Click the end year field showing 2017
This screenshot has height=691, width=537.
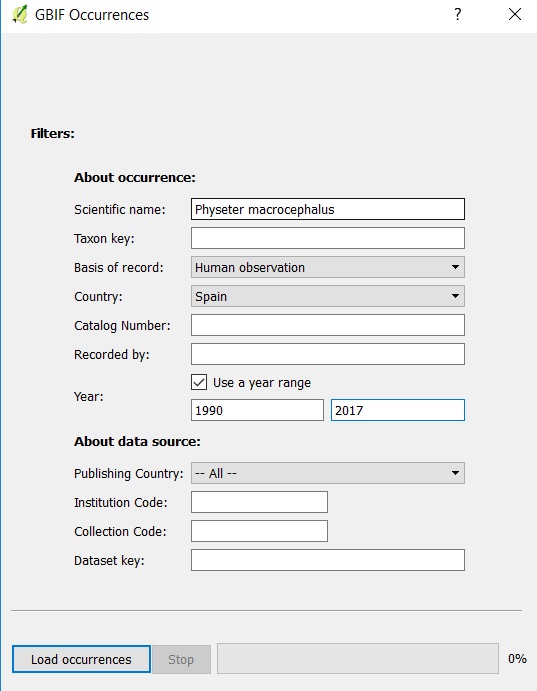tap(398, 410)
